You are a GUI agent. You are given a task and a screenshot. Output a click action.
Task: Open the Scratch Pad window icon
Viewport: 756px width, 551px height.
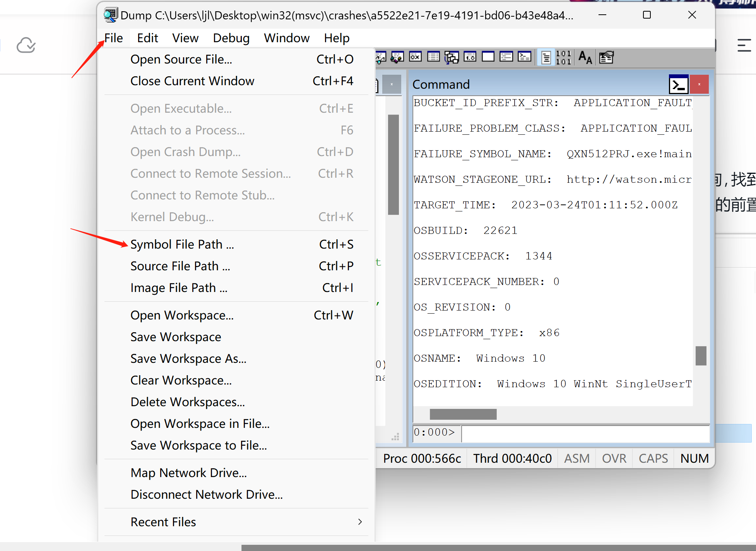488,57
